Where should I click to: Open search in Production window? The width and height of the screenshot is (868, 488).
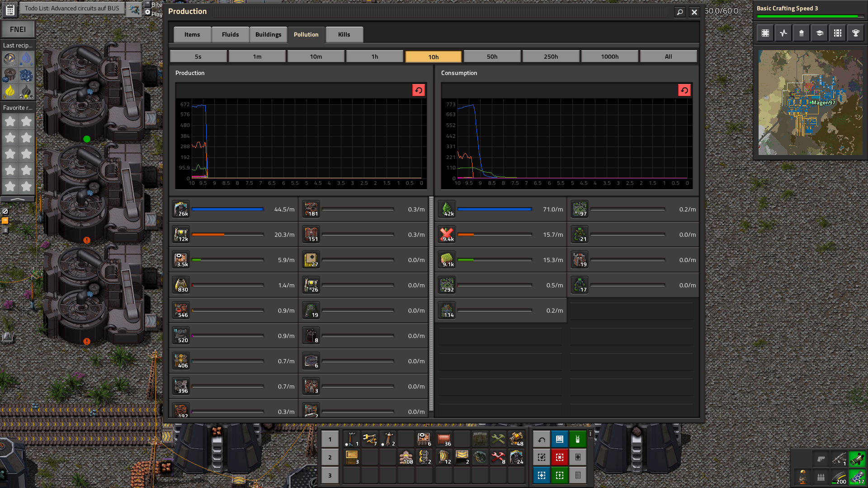tap(679, 12)
